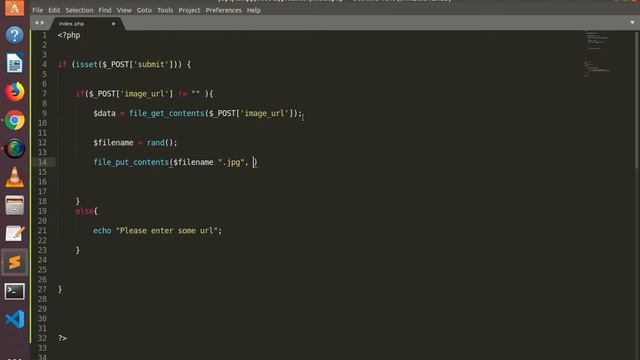Image resolution: width=640 pixels, height=360 pixels.
Task: Open the Selection menu
Action: 79,10
